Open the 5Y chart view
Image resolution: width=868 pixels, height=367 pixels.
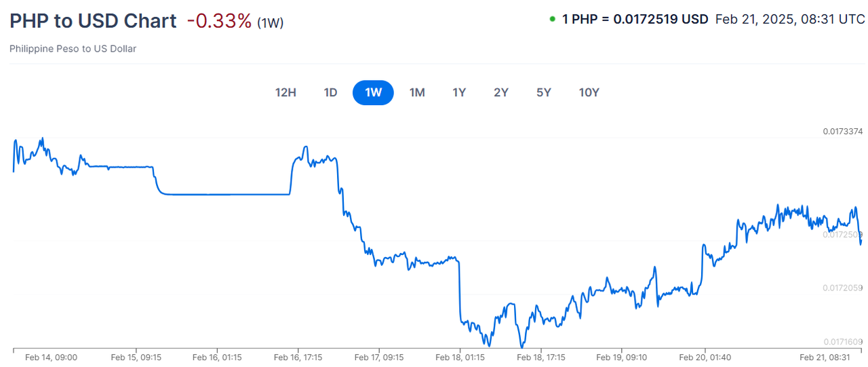click(x=544, y=93)
